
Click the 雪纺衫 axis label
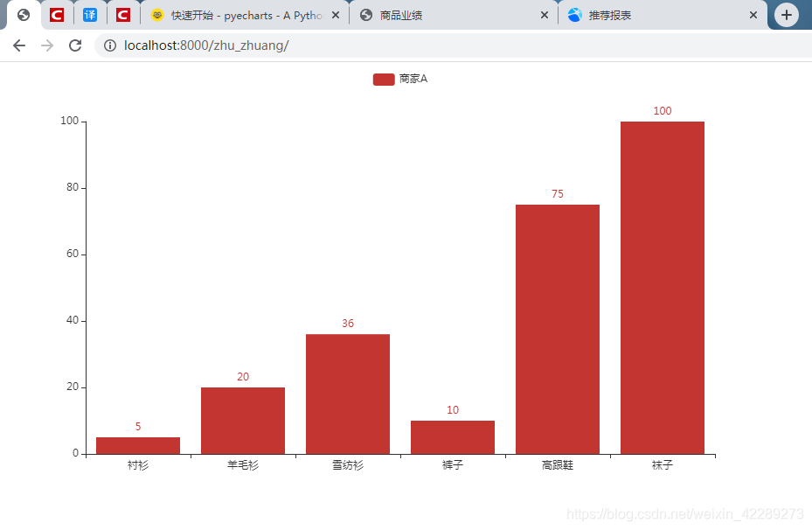pos(347,465)
